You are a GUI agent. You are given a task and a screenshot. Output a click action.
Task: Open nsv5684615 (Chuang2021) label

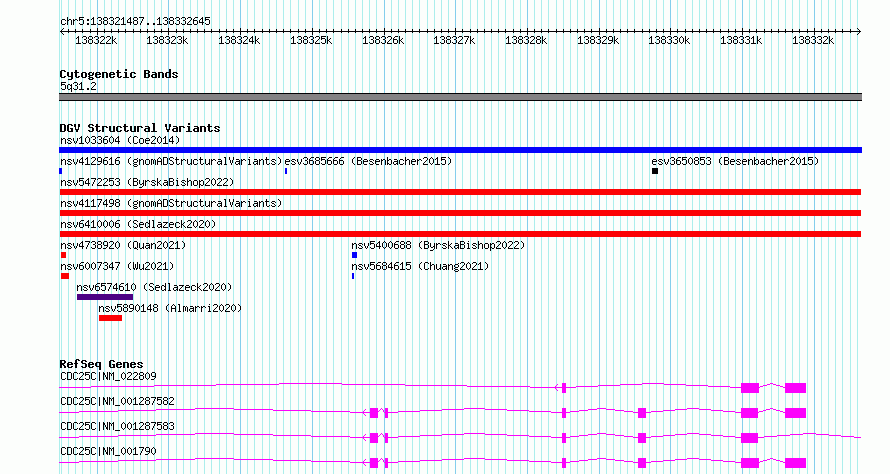[420, 266]
